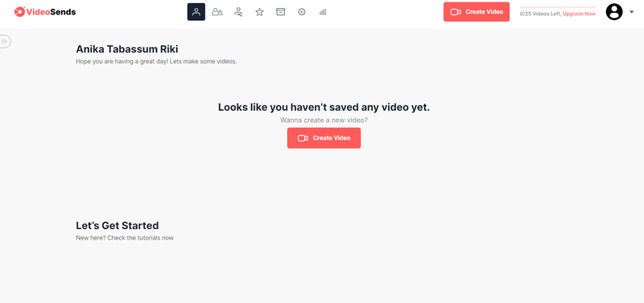
Task: Expand the sidebar with double-chevron button
Action: point(5,42)
